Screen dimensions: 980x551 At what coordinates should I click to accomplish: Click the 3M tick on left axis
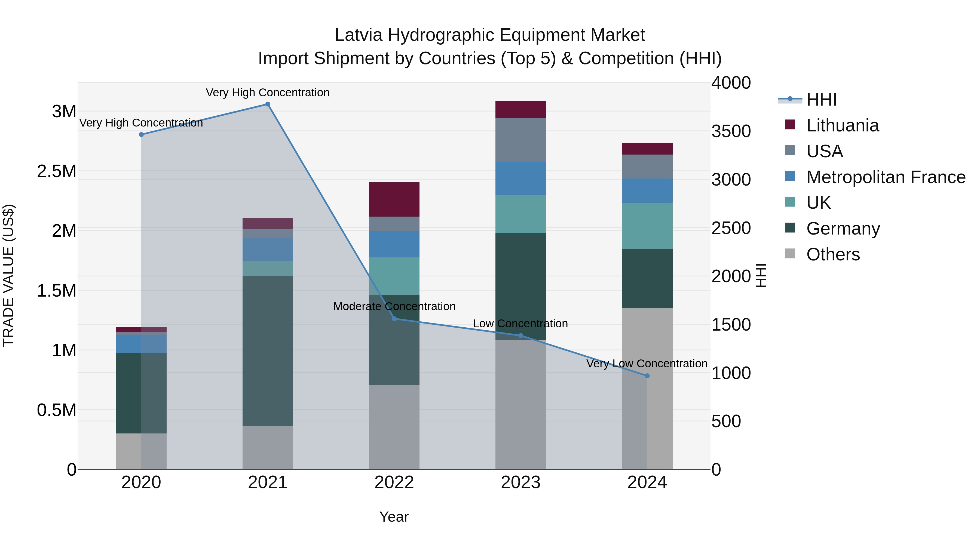pos(64,111)
